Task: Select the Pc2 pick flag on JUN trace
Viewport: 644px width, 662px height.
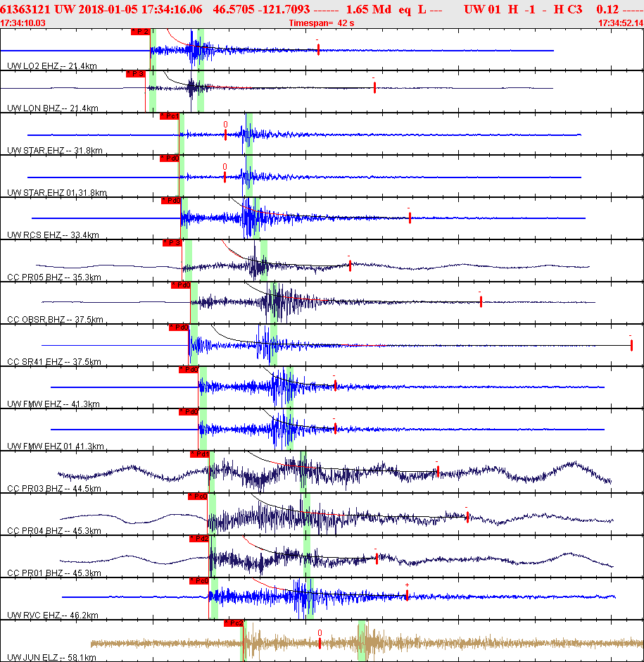Action: [234, 623]
